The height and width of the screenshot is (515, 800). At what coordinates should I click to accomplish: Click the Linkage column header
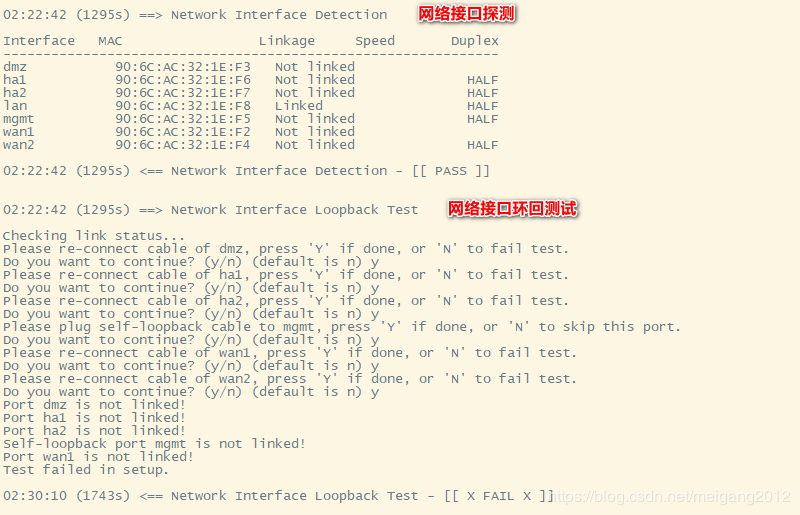point(287,41)
